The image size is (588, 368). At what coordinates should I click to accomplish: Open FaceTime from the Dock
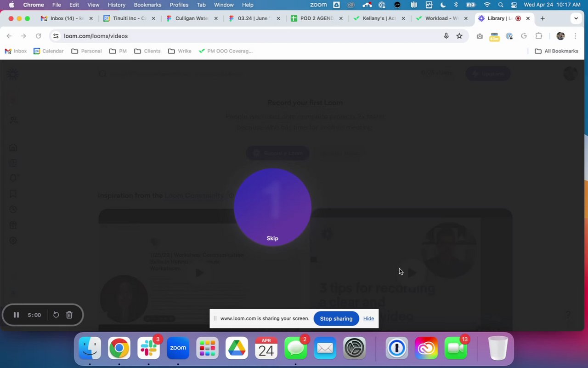[x=456, y=348]
